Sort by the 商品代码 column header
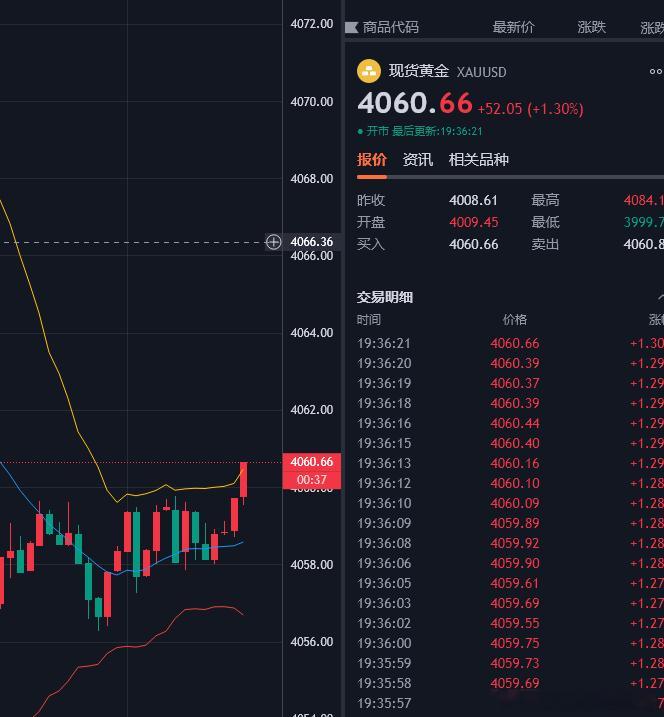The height and width of the screenshot is (717, 664). pos(391,27)
